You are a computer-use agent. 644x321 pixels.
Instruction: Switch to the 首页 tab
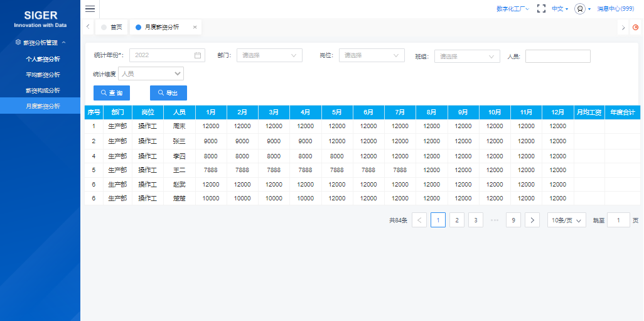[112, 27]
